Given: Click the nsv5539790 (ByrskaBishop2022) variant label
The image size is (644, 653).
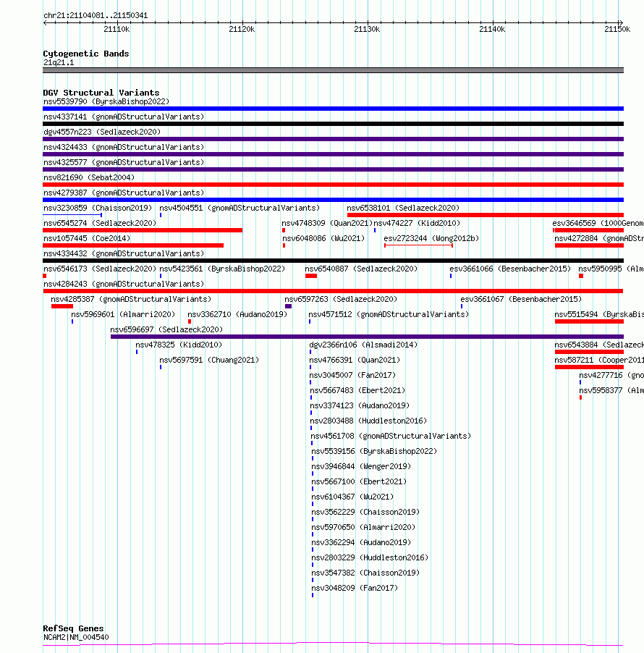Looking at the screenshot, I should pos(106,101).
